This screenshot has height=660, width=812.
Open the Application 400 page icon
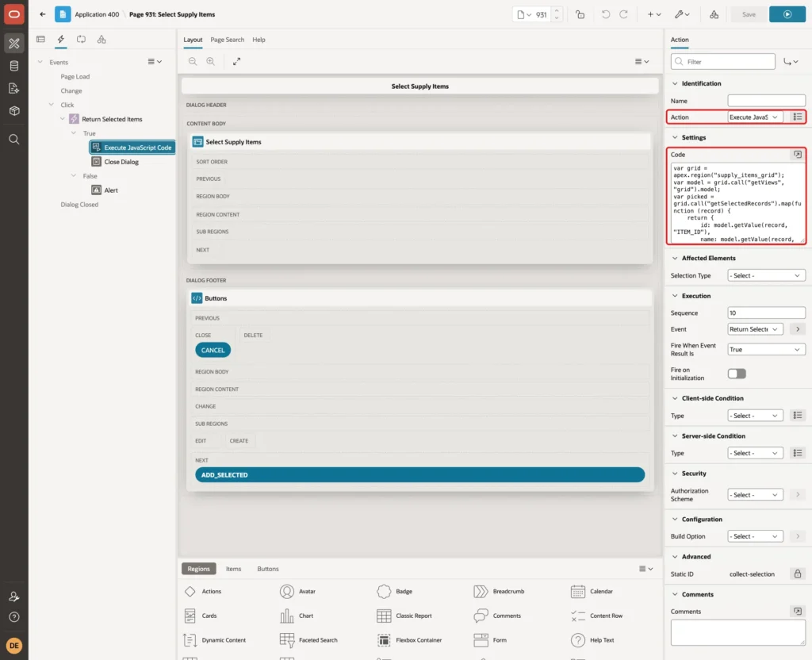click(x=63, y=14)
